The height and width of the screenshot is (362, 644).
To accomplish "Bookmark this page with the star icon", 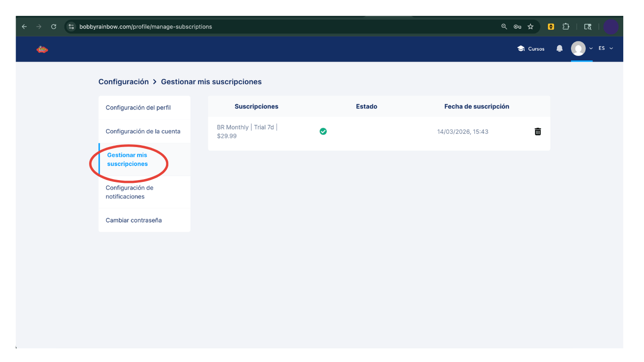I will coord(530,27).
